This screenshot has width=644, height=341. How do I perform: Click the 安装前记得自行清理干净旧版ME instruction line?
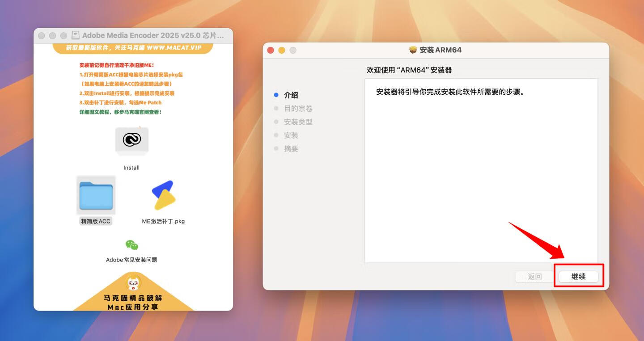tap(116, 65)
